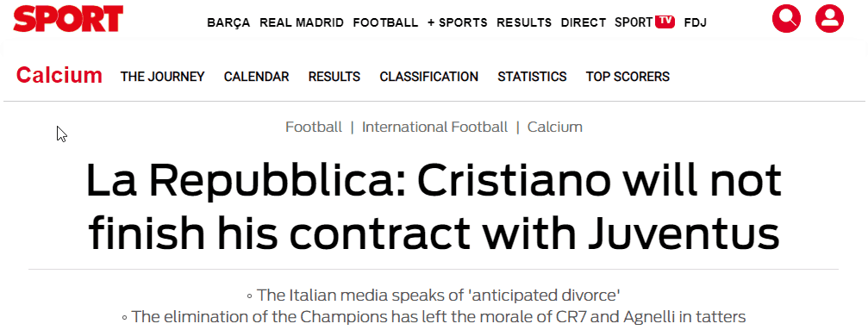Open the FDJ menu link

tap(696, 22)
